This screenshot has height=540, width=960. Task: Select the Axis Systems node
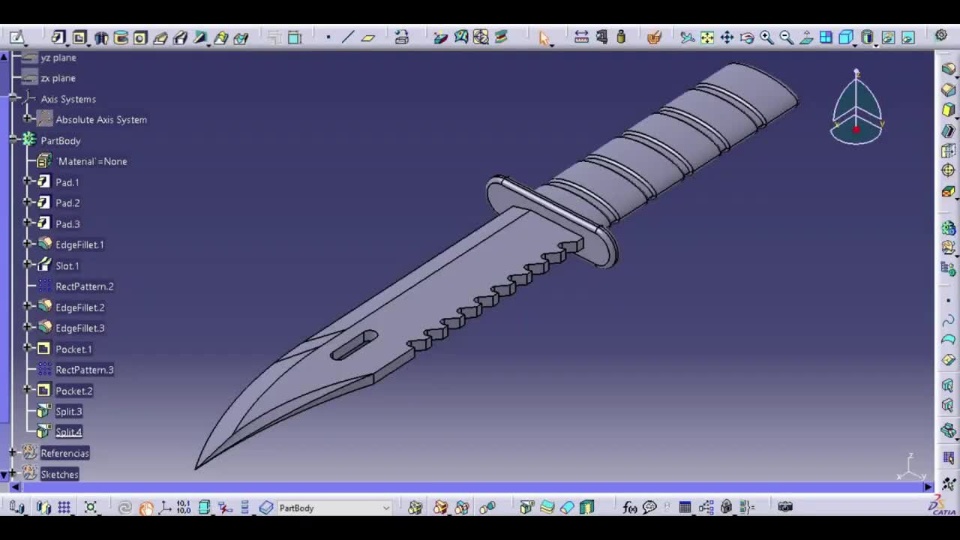(68, 99)
